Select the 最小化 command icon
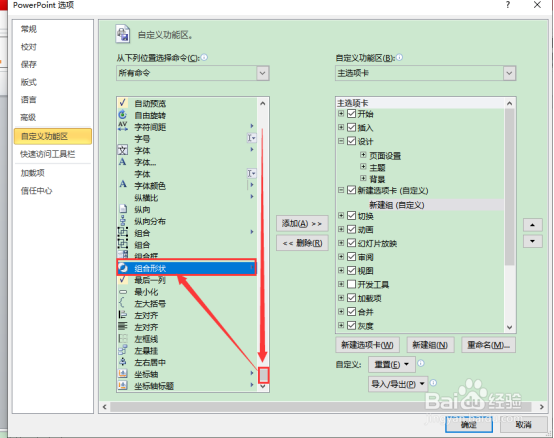The height and width of the screenshot is (438, 554). 123,292
